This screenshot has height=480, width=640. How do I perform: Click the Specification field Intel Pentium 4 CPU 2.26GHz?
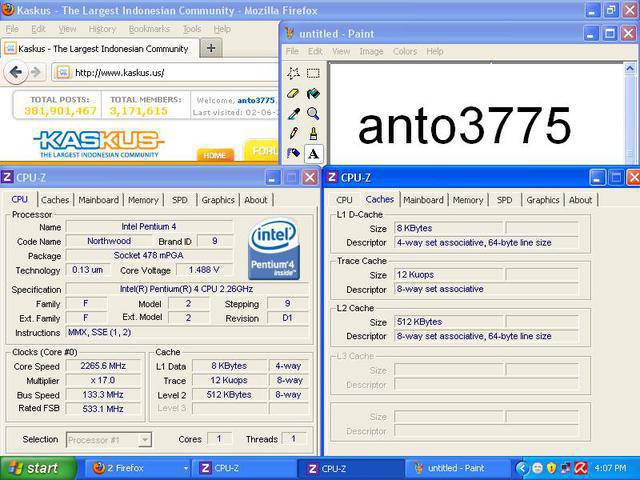pyautogui.click(x=187, y=289)
